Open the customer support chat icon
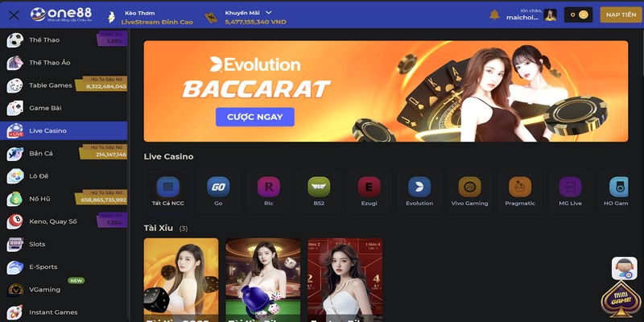Image resolution: width=644 pixels, height=322 pixels. (625, 269)
